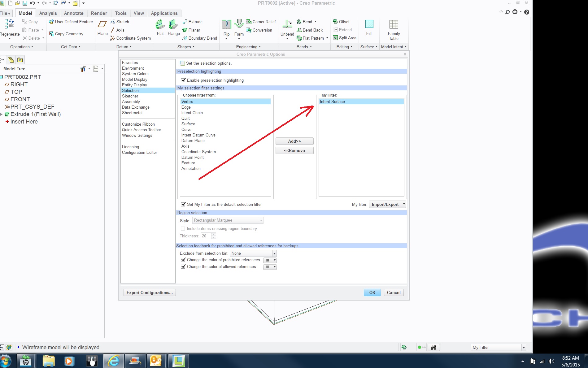
Task: Open prohibited references color swatch
Action: point(270,260)
